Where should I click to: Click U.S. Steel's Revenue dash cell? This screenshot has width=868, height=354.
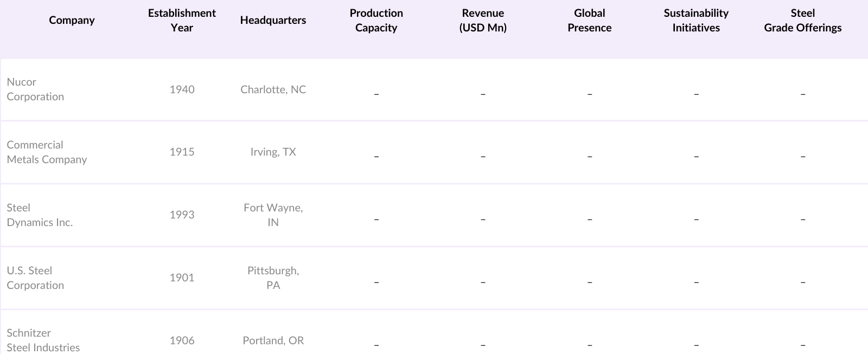coord(483,283)
